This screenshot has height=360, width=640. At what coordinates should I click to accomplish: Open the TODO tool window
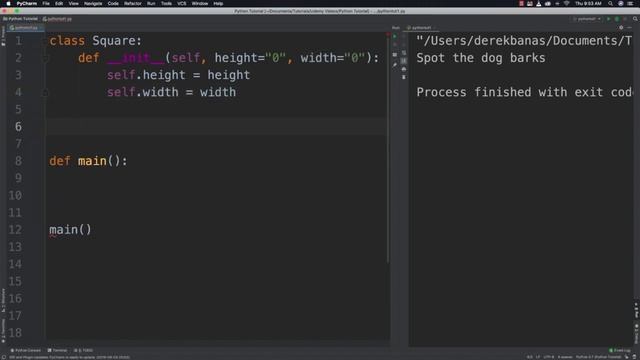point(84,350)
